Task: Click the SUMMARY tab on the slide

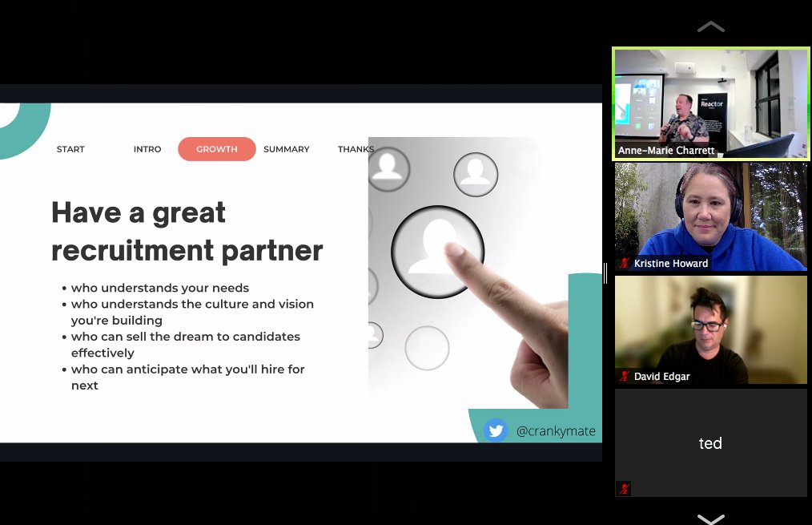Action: [287, 149]
